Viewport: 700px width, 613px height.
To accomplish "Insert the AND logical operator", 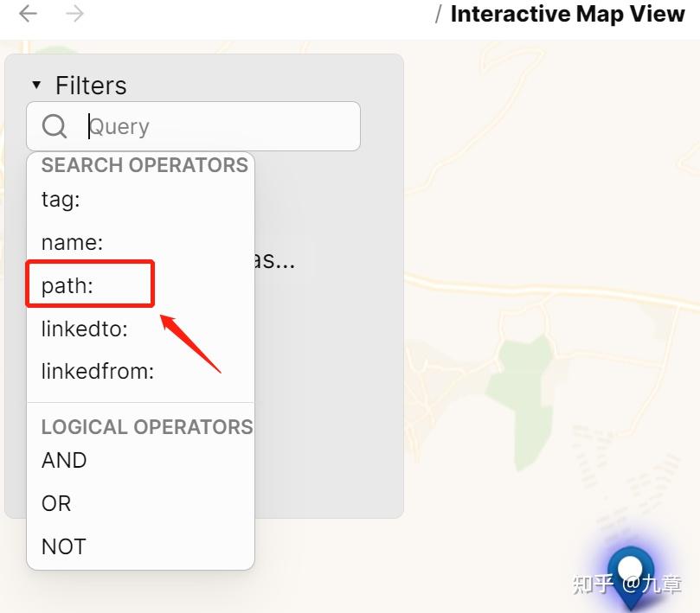I will coord(64,460).
